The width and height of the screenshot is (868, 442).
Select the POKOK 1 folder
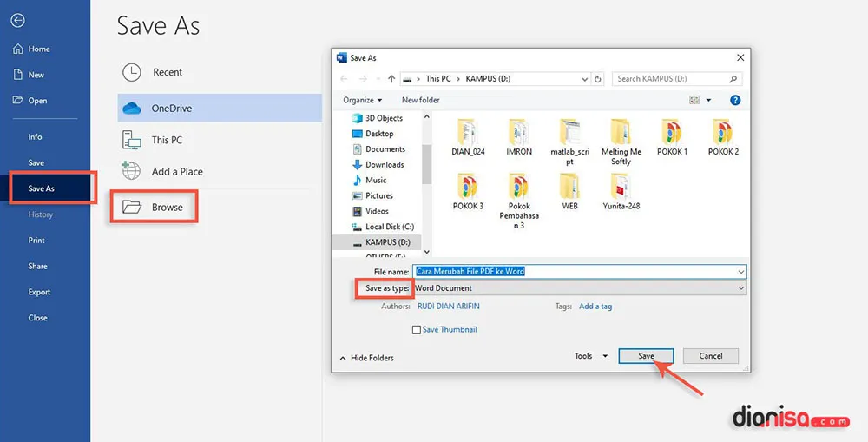pos(672,137)
